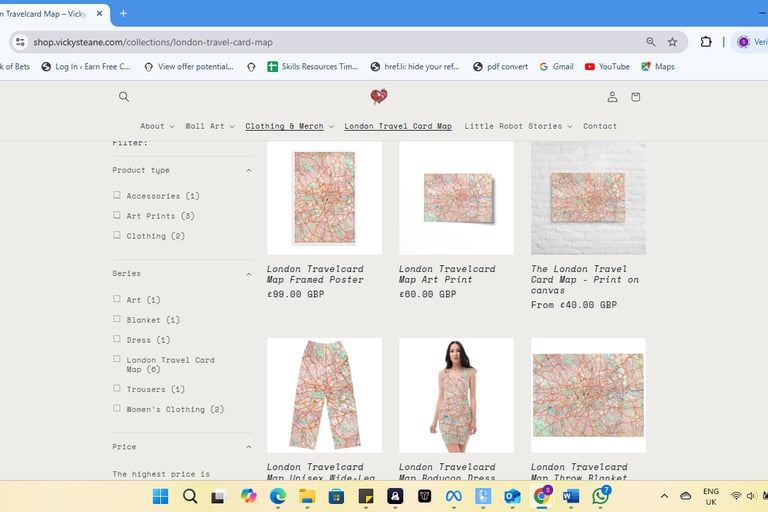Check the London Travel Card Map (6) filter

117,359
